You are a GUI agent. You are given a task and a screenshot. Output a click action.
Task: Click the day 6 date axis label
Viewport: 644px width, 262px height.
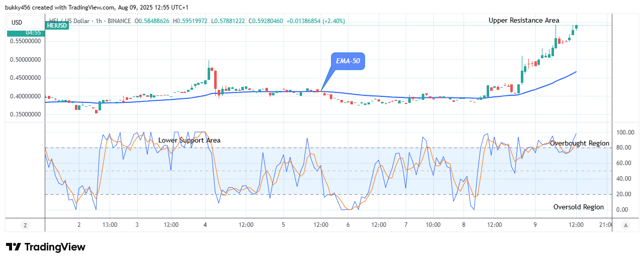[348, 225]
